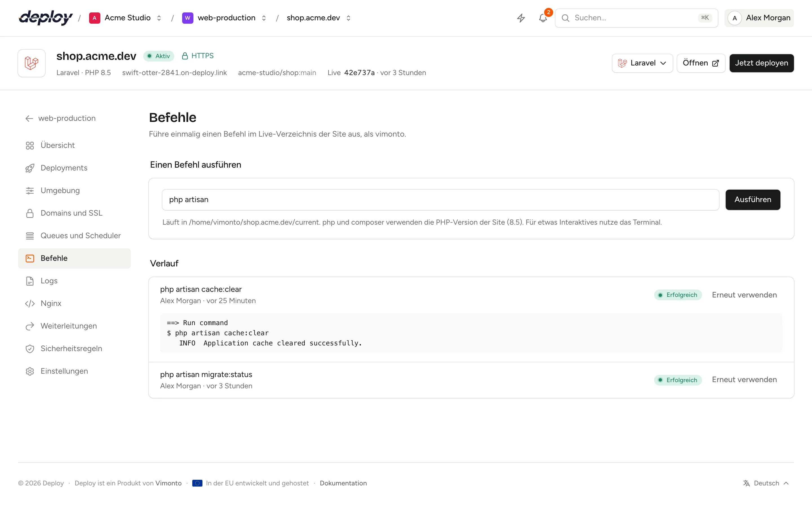
Task: Click the Suchen search field
Action: pos(636,18)
